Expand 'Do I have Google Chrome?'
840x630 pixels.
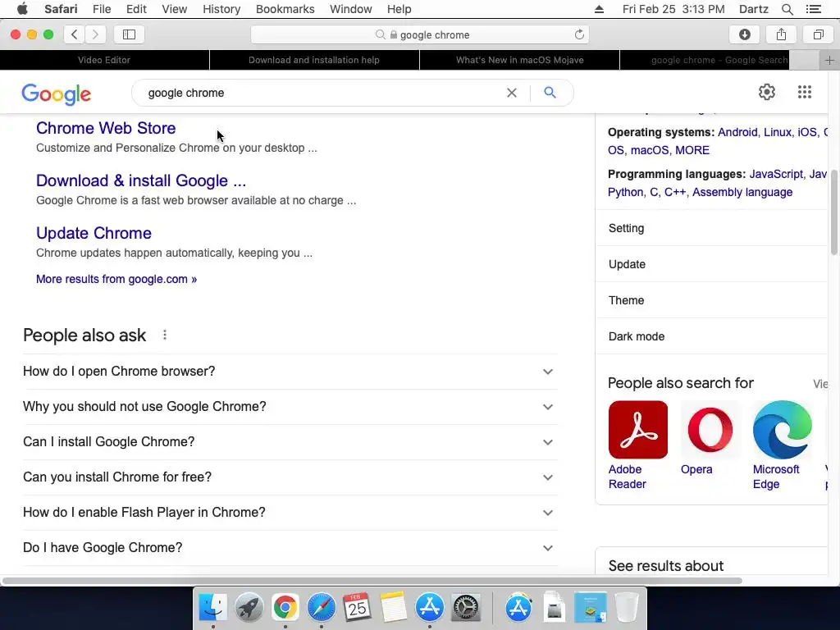[290, 547]
